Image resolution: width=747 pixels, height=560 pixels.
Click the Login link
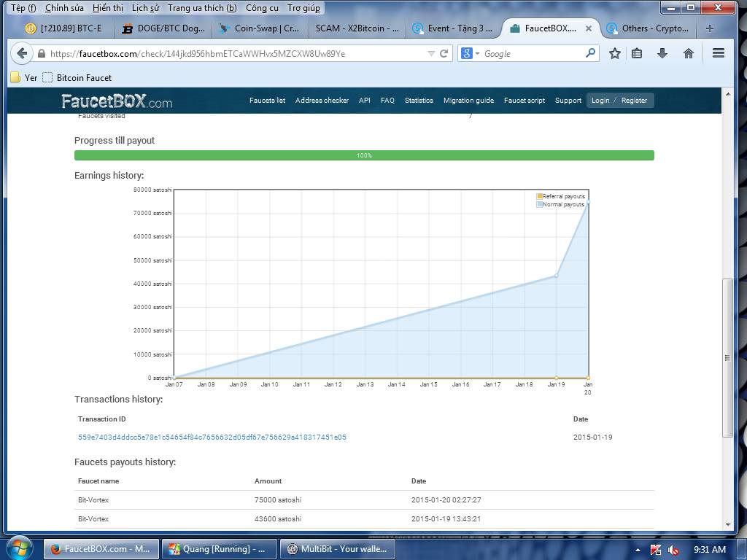coord(600,101)
